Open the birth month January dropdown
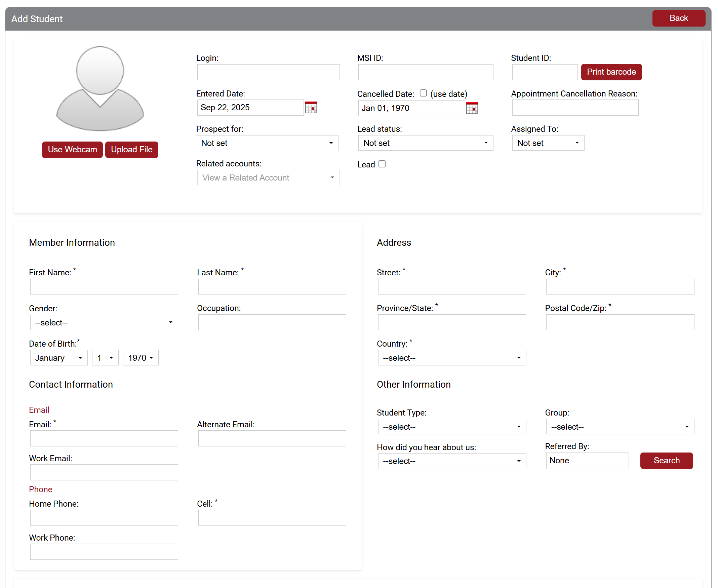Image resolution: width=718 pixels, height=588 pixels. click(x=58, y=358)
